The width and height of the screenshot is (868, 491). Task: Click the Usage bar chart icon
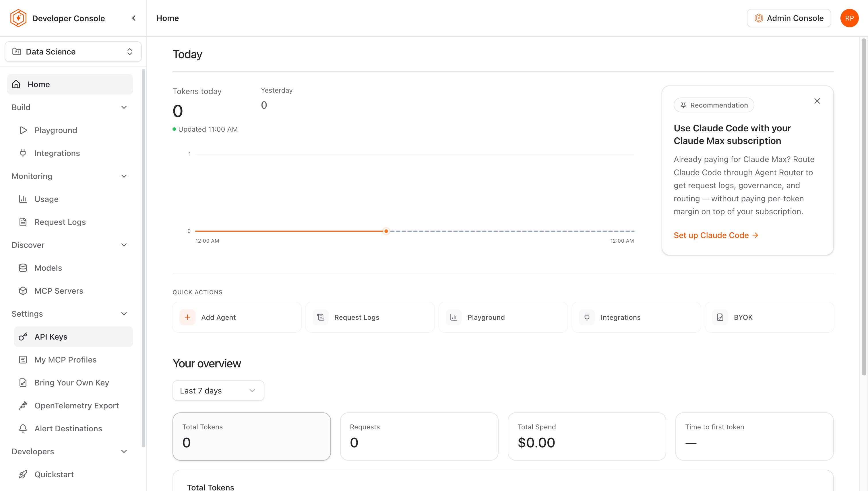pos(23,199)
